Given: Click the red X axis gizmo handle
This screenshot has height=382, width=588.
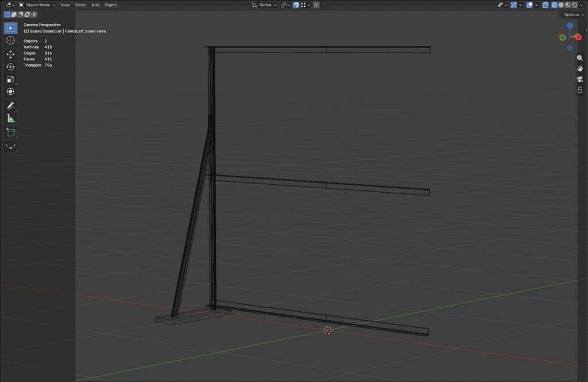Looking at the screenshot, I should [578, 37].
